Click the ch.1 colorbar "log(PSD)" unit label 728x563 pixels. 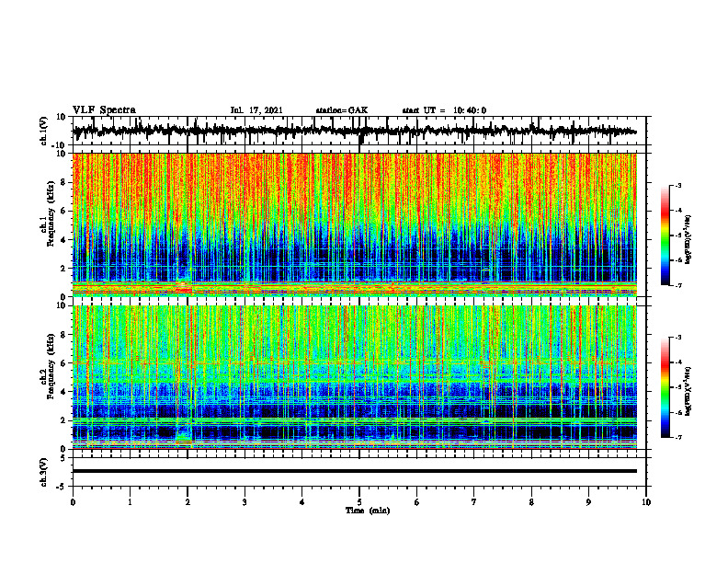[688, 240]
